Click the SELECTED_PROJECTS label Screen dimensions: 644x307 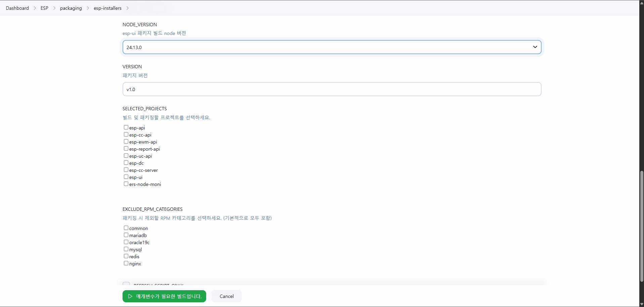pyautogui.click(x=145, y=109)
